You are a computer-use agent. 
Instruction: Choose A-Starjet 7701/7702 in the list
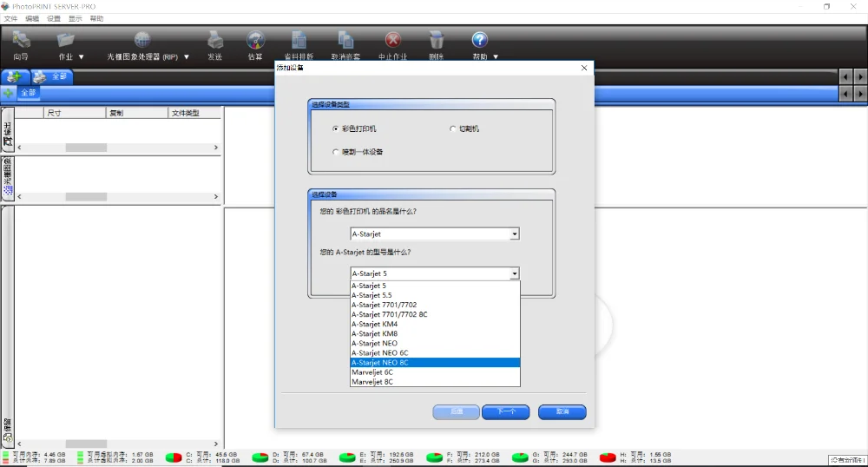pos(435,305)
